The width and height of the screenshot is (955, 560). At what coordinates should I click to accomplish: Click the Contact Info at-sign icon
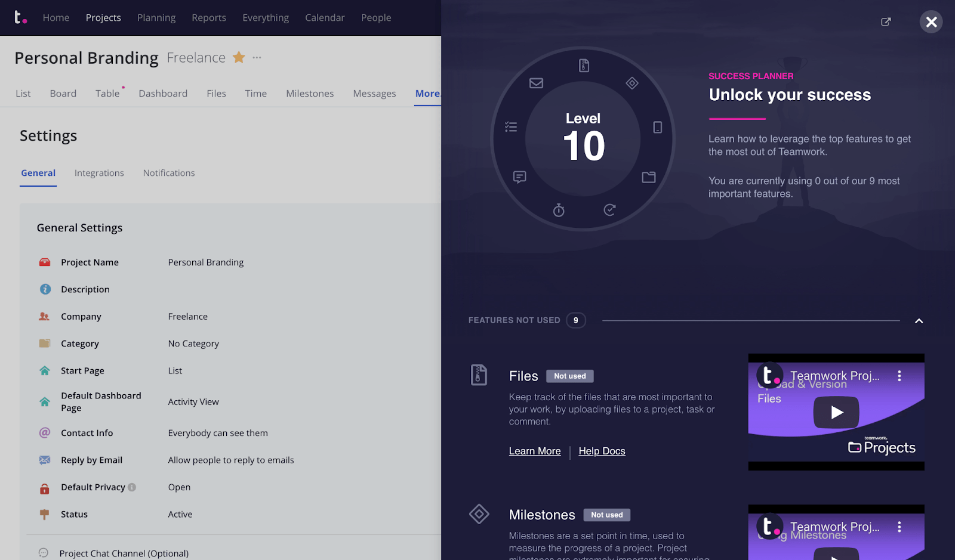[45, 433]
